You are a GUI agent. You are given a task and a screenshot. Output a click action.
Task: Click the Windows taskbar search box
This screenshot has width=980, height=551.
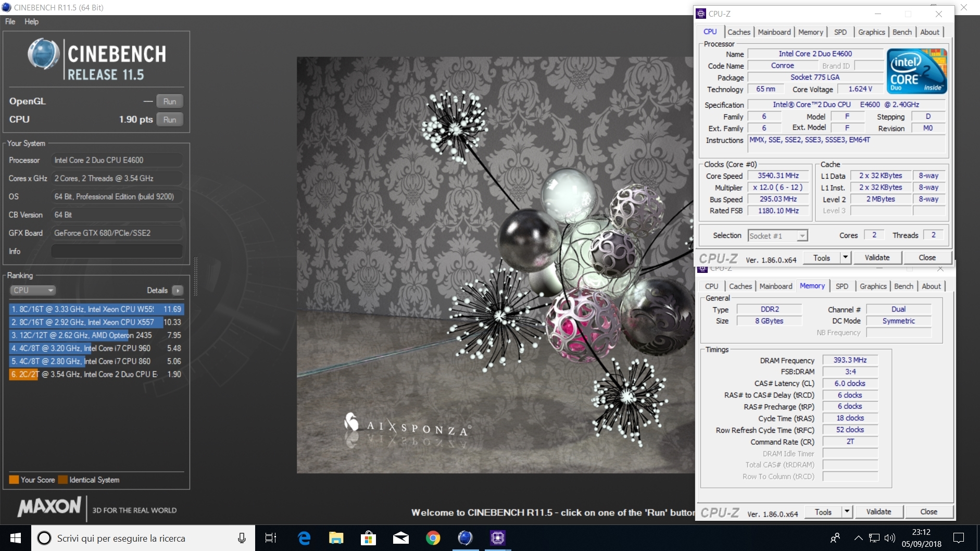pyautogui.click(x=143, y=538)
